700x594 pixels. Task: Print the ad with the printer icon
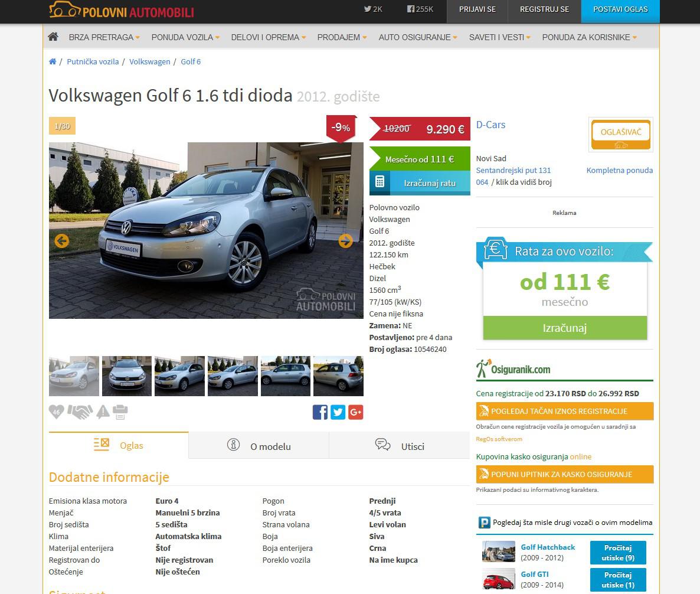point(120,412)
